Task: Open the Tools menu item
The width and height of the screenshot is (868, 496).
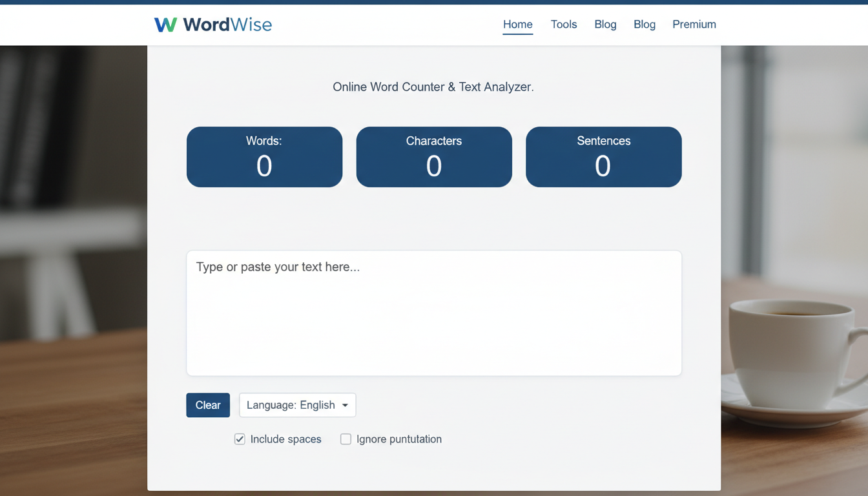Action: (x=563, y=25)
